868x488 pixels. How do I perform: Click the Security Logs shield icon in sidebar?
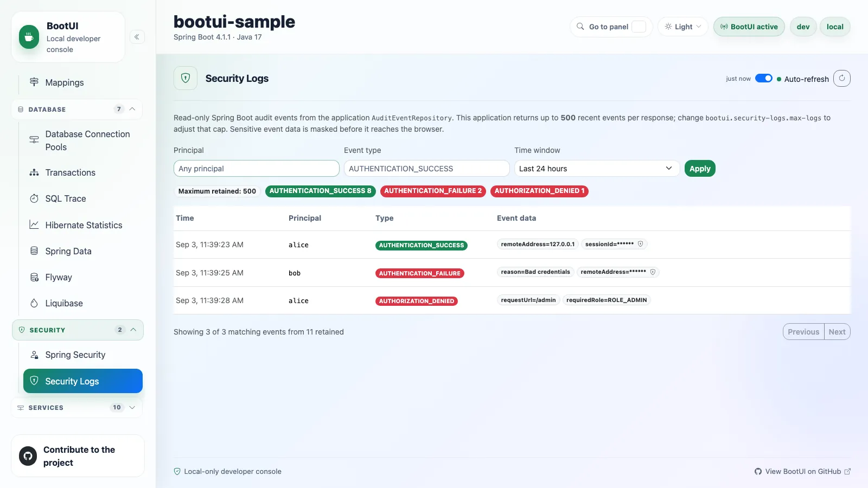click(34, 381)
